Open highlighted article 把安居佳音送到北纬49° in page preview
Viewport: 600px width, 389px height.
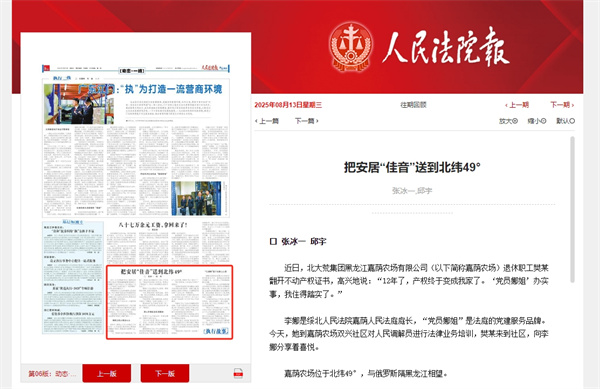(x=169, y=302)
